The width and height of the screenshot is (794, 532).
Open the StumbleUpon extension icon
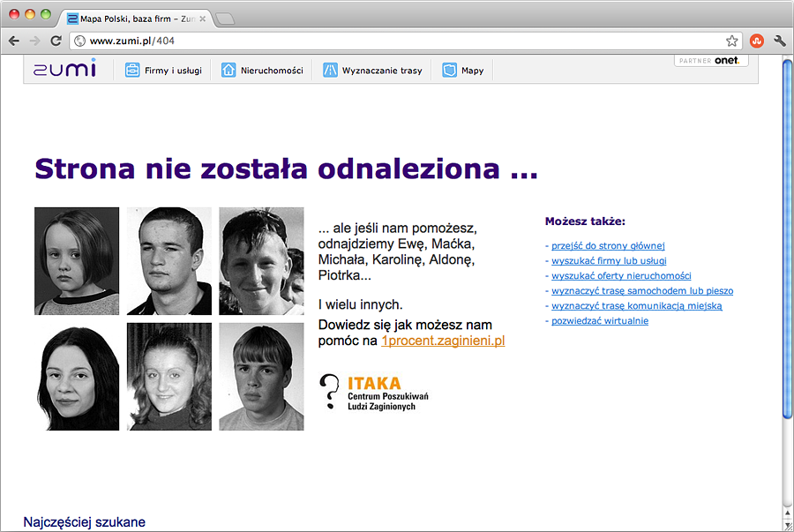pyautogui.click(x=757, y=41)
